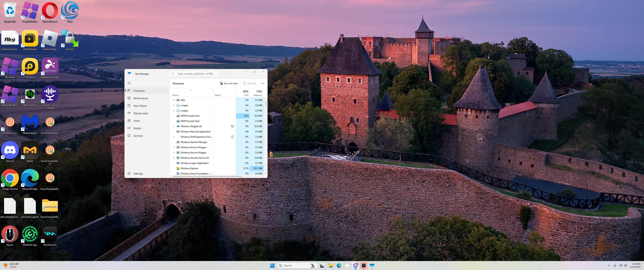Switch to App history page

[x=140, y=106]
